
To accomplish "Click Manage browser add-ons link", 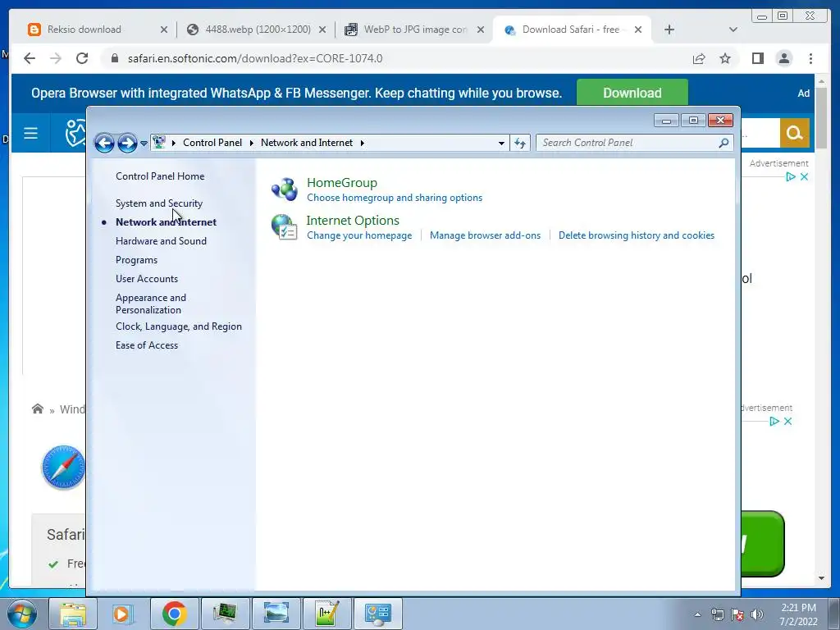I will coord(485,235).
